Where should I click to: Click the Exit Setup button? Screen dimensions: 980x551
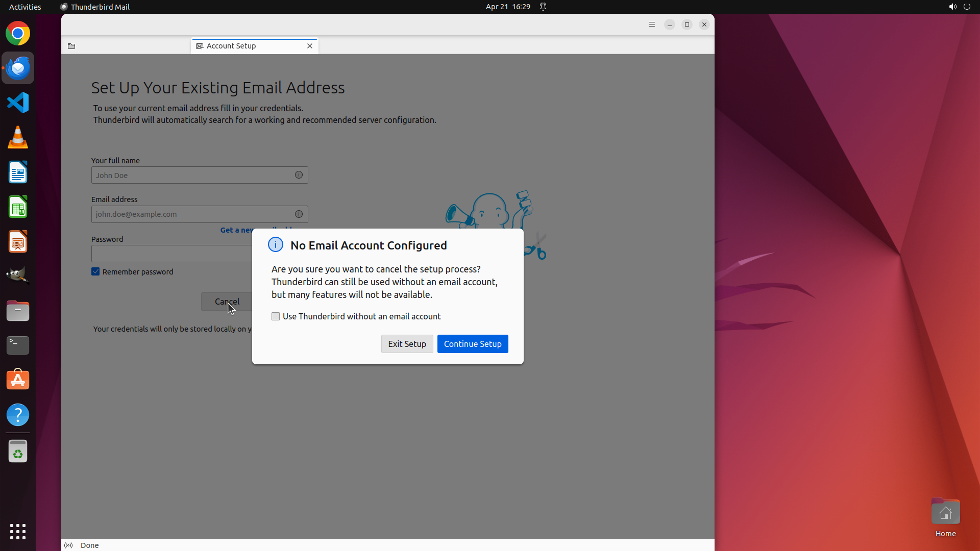pyautogui.click(x=407, y=344)
